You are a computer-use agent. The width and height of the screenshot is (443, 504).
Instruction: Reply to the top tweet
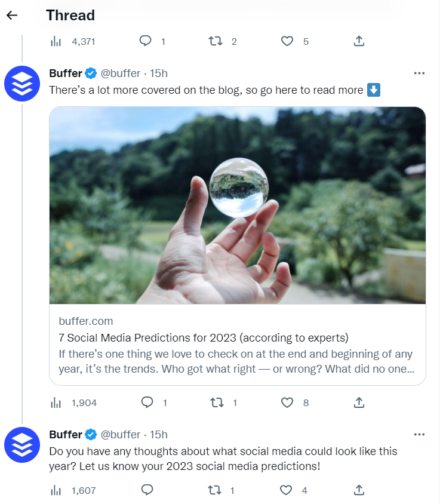point(145,41)
